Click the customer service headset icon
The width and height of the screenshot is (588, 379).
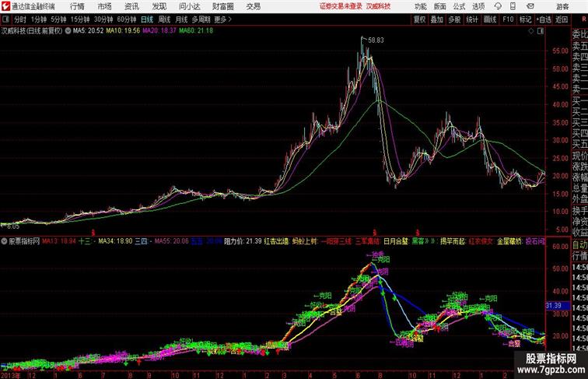click(498, 6)
